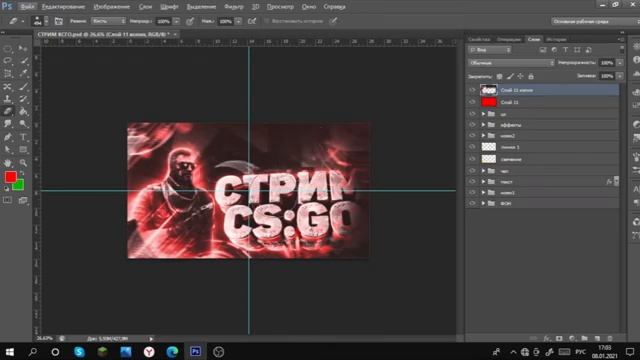Viewport: 640px width, 360px height.
Task: Select the Paint Bucket tool
Action: coord(23,111)
